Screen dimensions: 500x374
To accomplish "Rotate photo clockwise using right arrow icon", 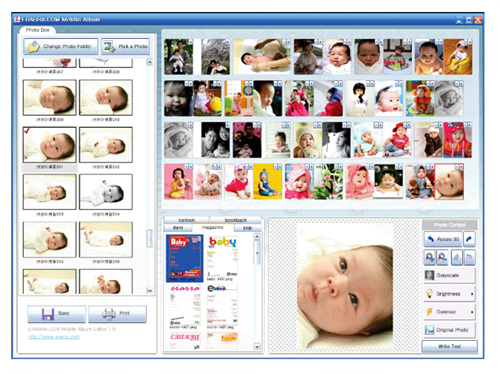I will 469,239.
